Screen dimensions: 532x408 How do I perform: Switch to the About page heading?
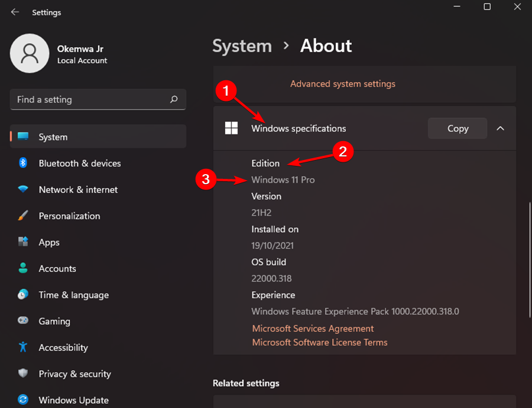pos(326,45)
